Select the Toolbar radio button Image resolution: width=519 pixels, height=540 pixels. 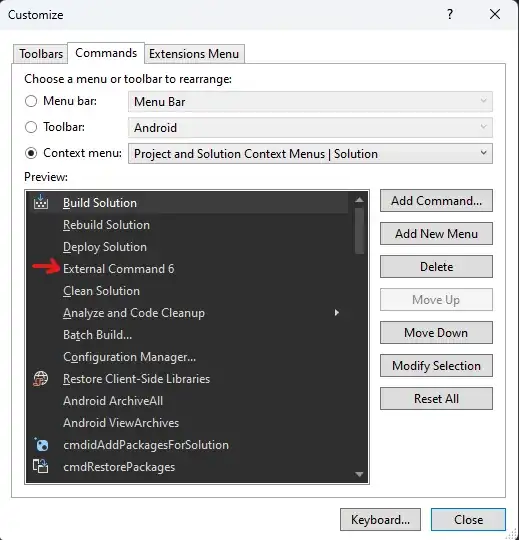click(31, 127)
